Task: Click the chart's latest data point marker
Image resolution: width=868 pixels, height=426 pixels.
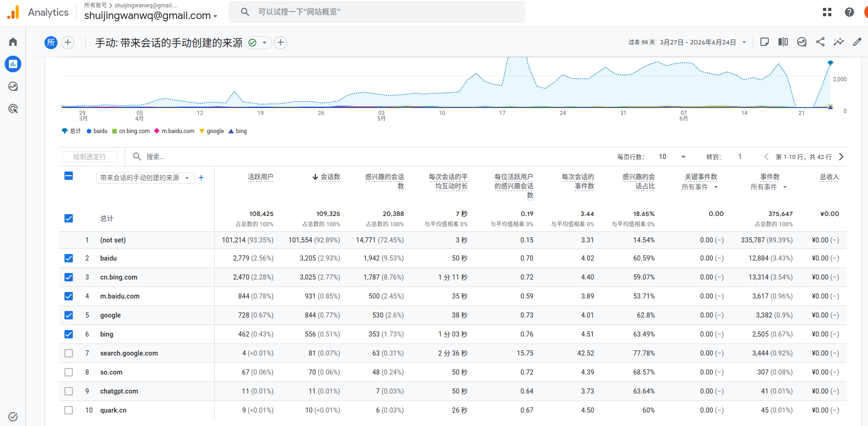Action: tap(830, 63)
